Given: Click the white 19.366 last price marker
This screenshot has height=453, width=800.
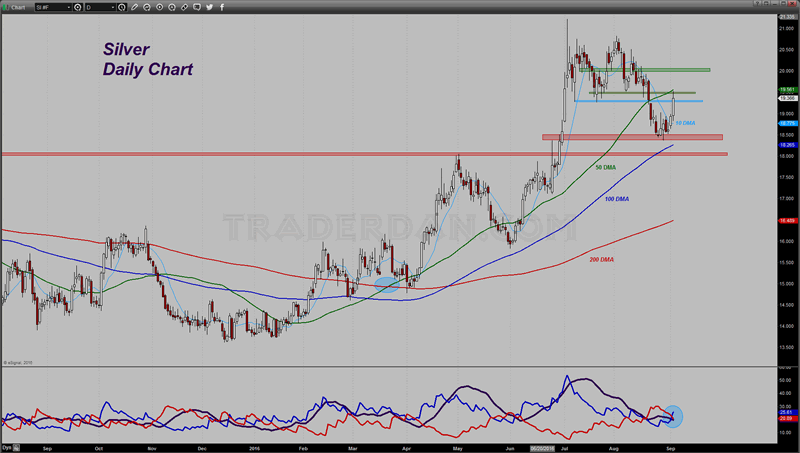Looking at the screenshot, I should [787, 98].
